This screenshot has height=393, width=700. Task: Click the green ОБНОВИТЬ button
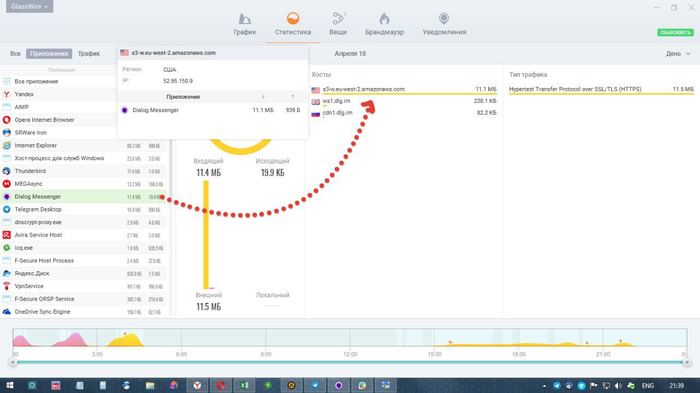click(675, 33)
